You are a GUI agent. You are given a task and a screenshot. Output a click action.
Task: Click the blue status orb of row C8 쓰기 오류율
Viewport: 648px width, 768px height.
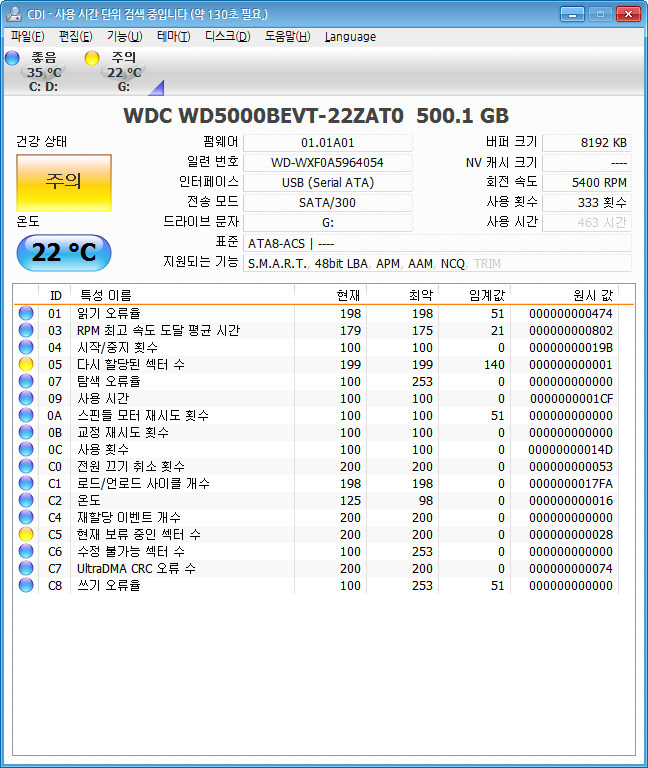pyautogui.click(x=26, y=585)
